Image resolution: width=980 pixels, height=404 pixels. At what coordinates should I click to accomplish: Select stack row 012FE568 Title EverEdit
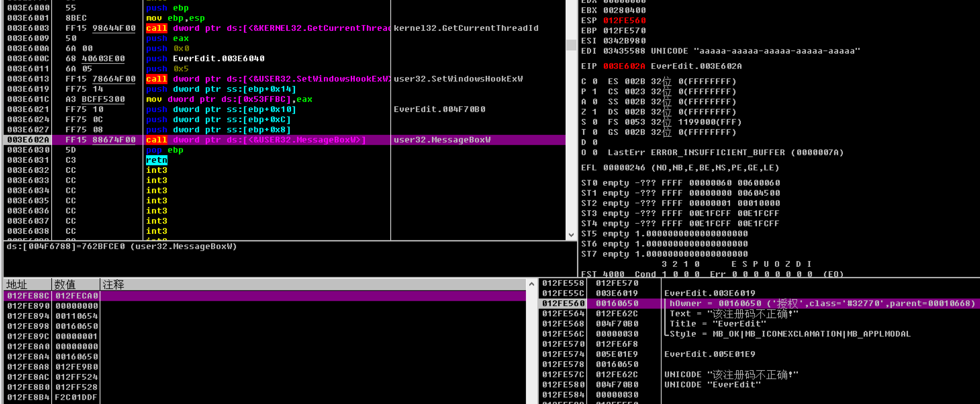(759, 324)
